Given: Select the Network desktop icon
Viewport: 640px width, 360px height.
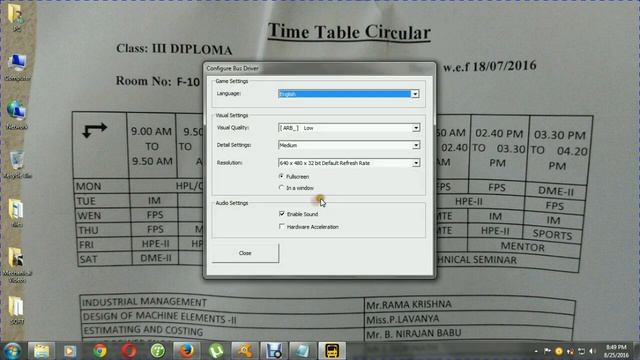Looking at the screenshot, I should 17,116.
